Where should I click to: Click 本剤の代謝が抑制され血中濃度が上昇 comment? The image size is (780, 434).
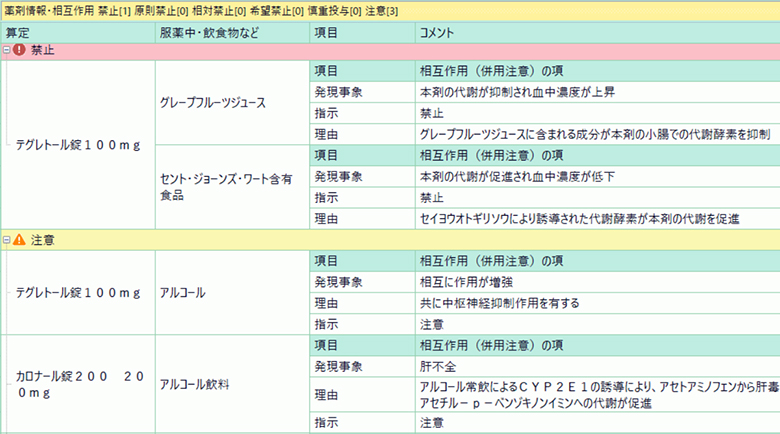pyautogui.click(x=517, y=92)
